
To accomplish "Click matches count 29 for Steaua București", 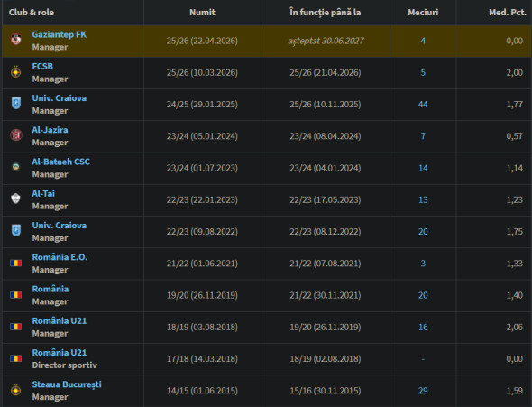I will 423,391.
